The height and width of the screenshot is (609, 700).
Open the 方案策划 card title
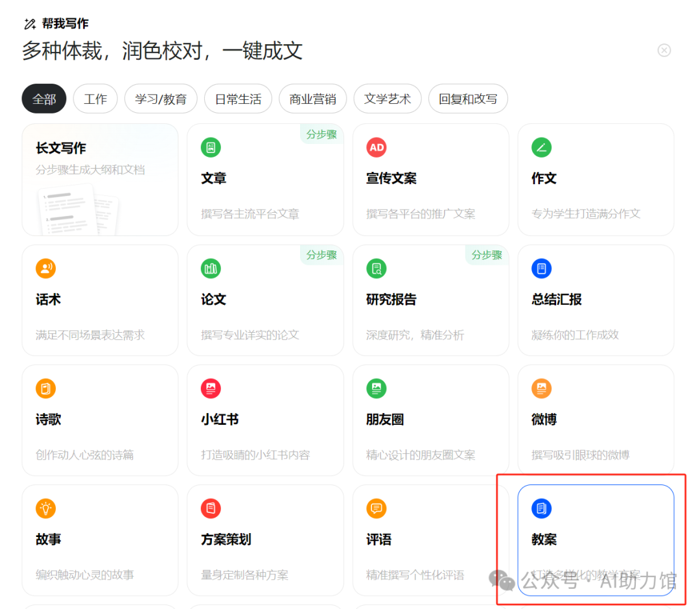226,540
